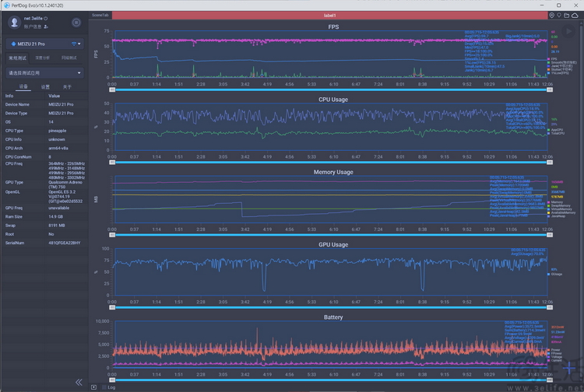The image size is (584, 392).
Task: Toggle the AvailableMemory legend series
Action: [x=561, y=212]
